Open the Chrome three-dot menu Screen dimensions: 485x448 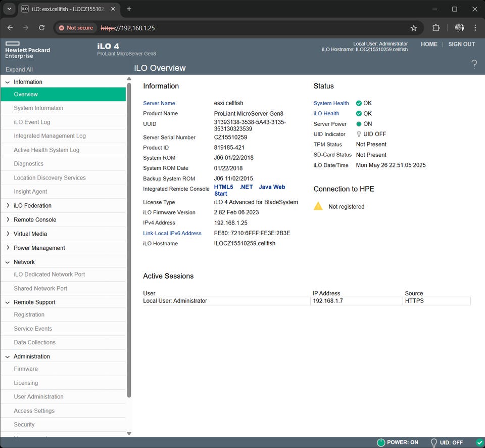[475, 28]
